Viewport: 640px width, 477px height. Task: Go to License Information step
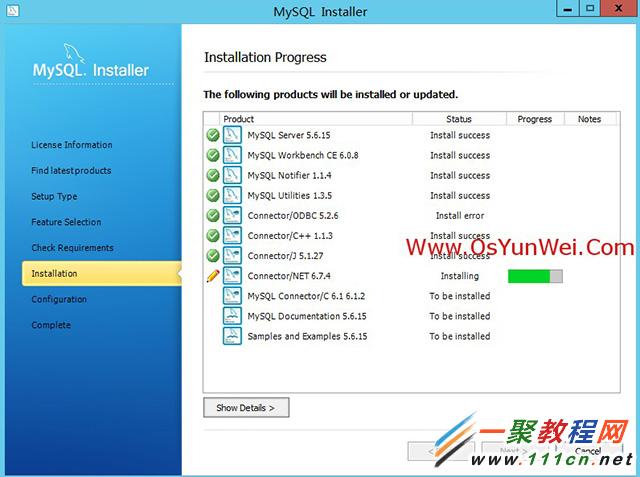(72, 145)
